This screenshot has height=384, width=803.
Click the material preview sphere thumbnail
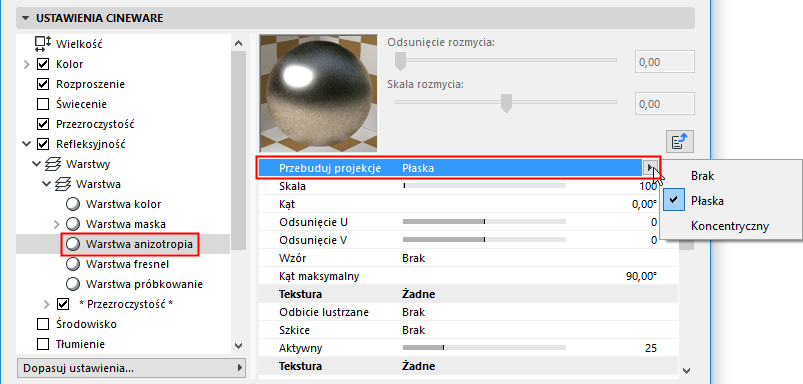[318, 94]
